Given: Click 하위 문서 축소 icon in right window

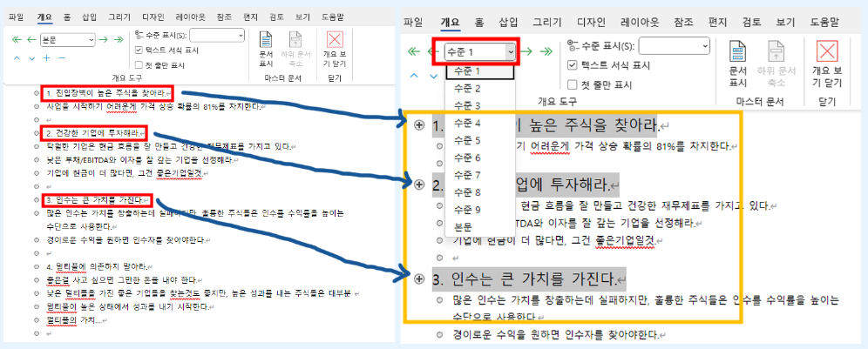Looking at the screenshot, I should [x=776, y=50].
